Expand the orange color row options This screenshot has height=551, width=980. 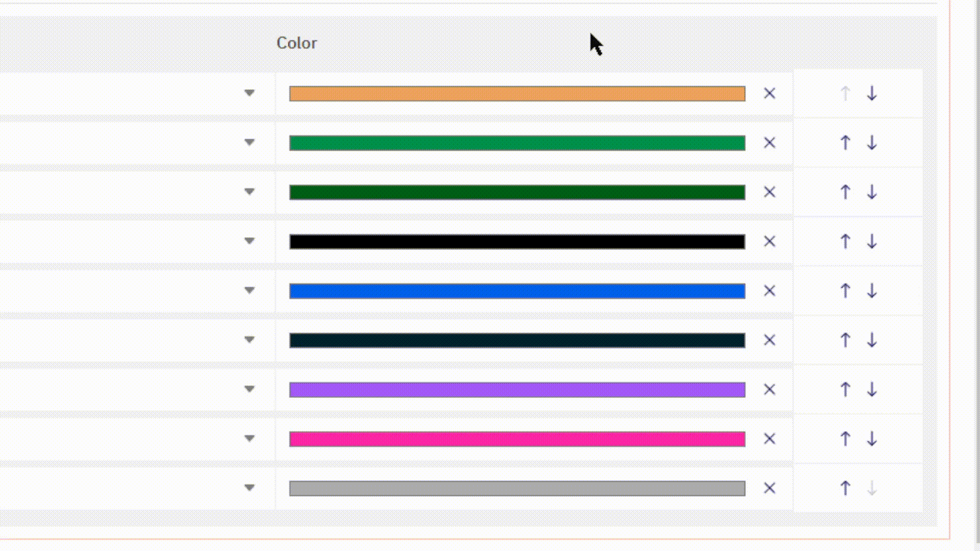(x=250, y=94)
